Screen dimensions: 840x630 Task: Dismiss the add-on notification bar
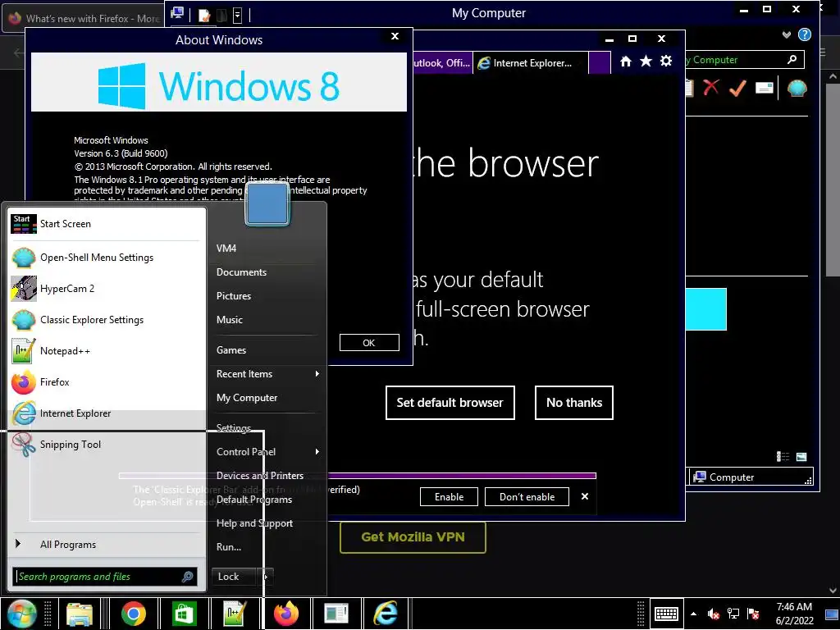tap(585, 496)
